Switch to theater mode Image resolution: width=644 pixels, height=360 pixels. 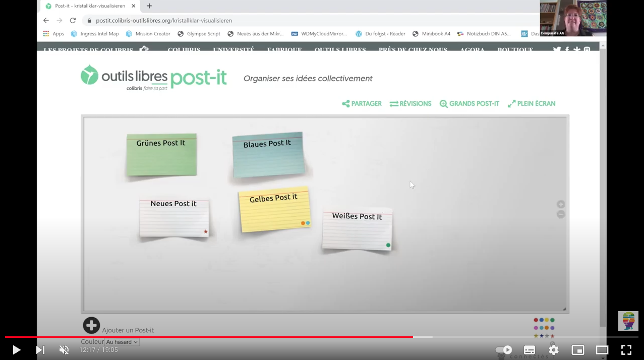pyautogui.click(x=602, y=349)
